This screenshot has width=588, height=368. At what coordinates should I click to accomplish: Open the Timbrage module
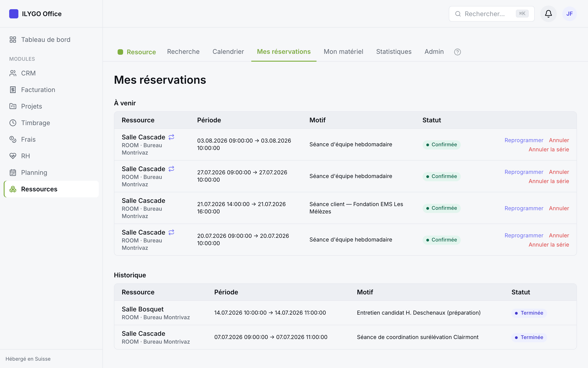click(51, 123)
